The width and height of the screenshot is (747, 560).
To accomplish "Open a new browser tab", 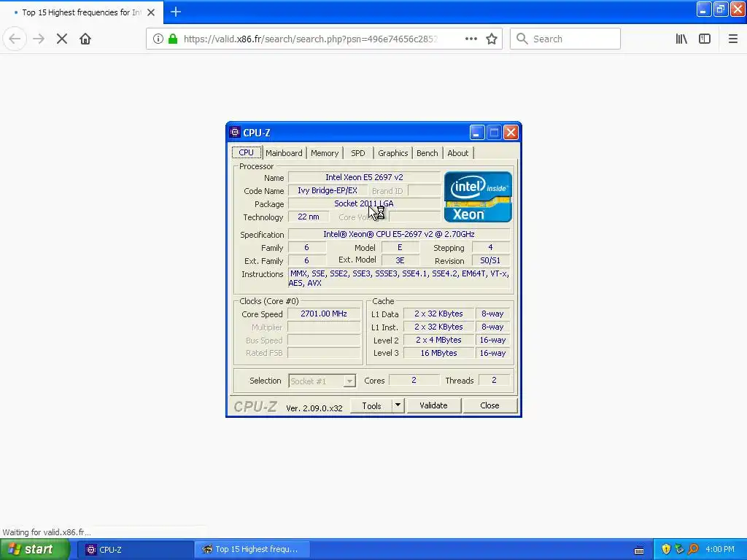I will (176, 12).
